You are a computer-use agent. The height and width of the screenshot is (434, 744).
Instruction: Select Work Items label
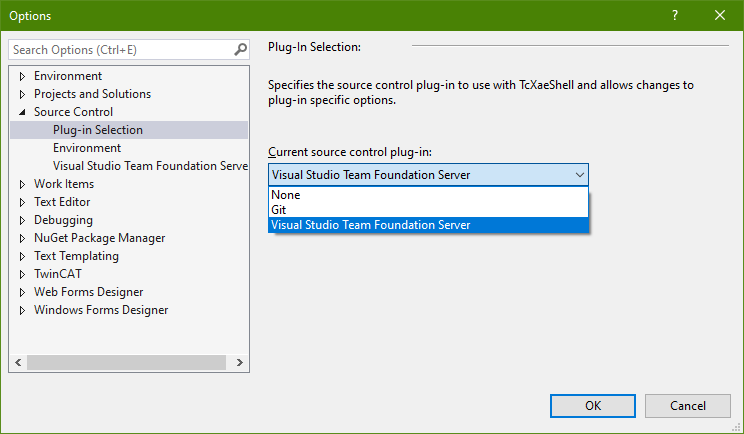pyautogui.click(x=64, y=184)
